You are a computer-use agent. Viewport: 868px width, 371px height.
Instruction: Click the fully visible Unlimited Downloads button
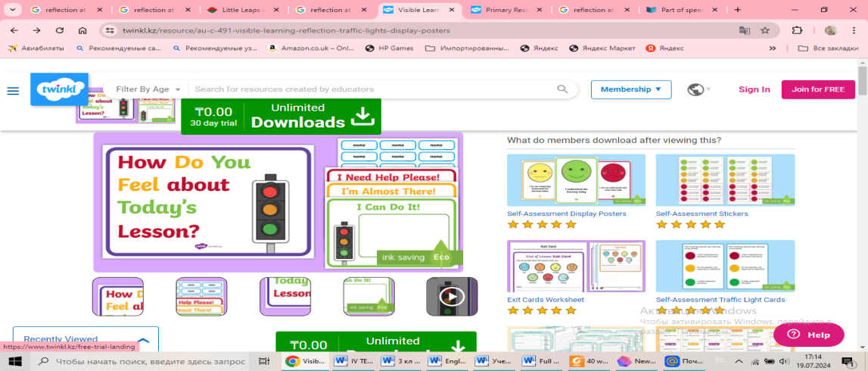click(x=282, y=116)
